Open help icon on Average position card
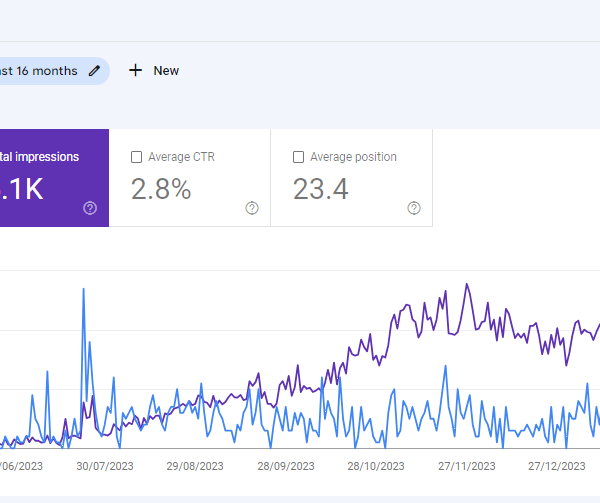 (x=414, y=208)
